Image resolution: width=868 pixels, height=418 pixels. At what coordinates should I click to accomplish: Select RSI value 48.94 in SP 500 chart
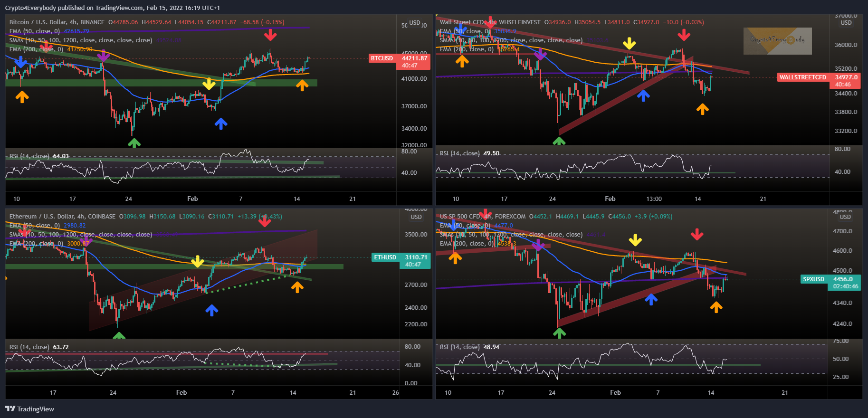491,347
